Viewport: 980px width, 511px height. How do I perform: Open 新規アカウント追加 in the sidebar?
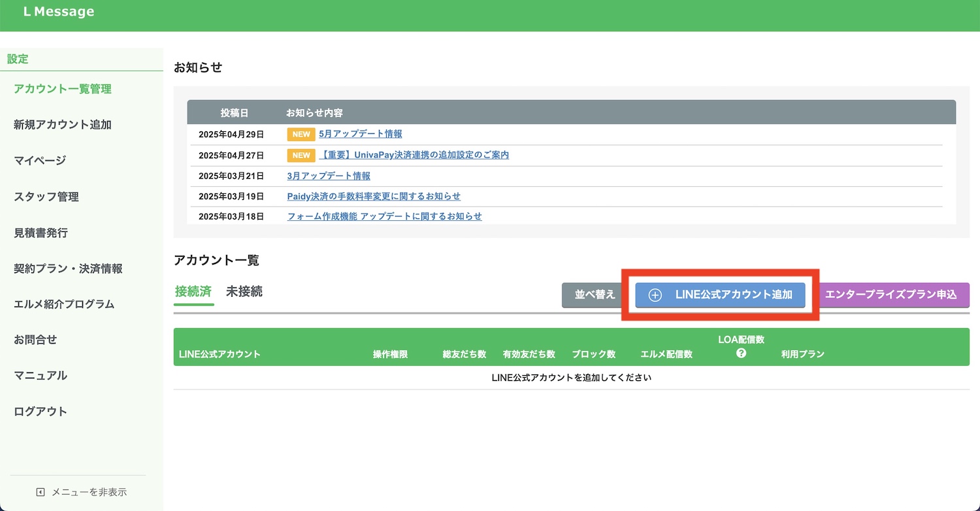click(x=63, y=125)
